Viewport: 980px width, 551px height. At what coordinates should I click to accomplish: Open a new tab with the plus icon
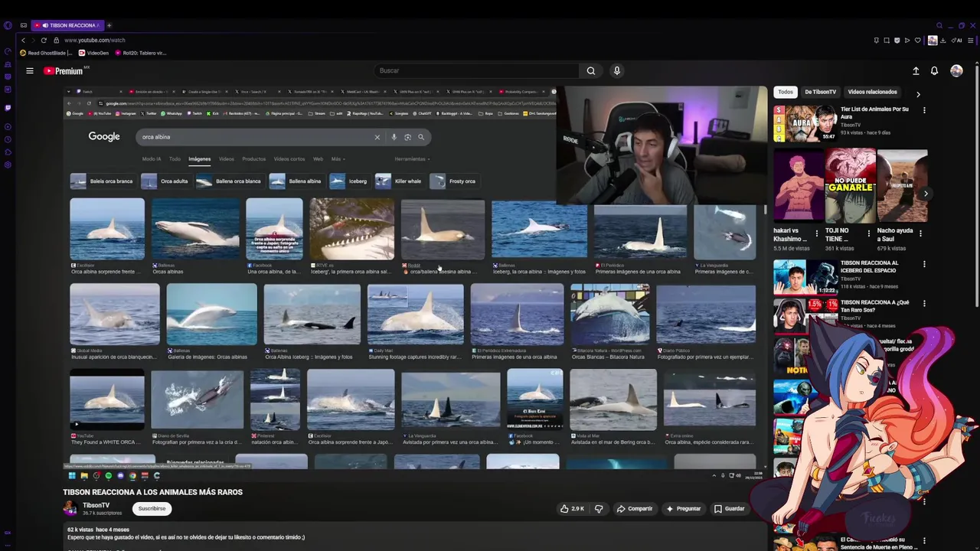click(109, 25)
